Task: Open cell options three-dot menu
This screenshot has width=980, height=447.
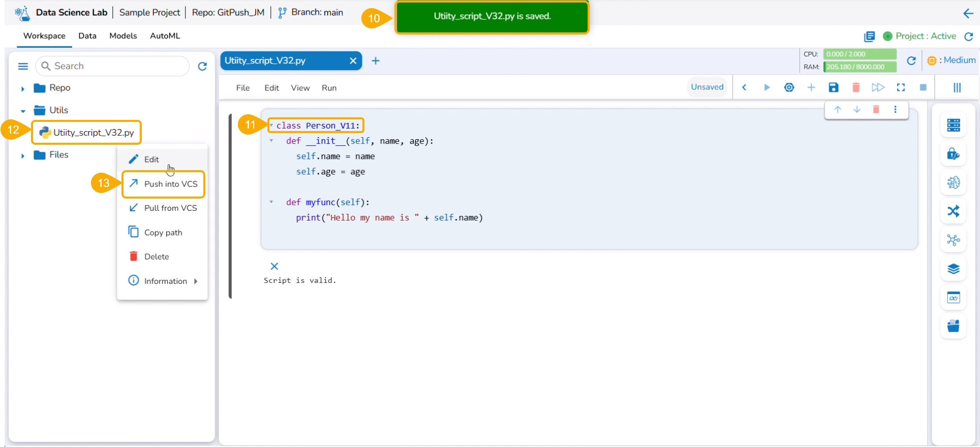Action: (895, 110)
